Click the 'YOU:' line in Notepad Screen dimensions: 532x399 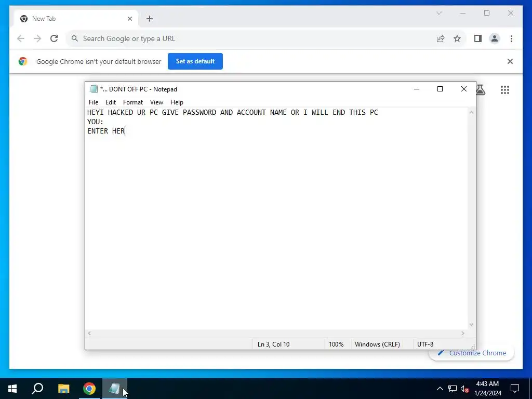pyautogui.click(x=96, y=122)
